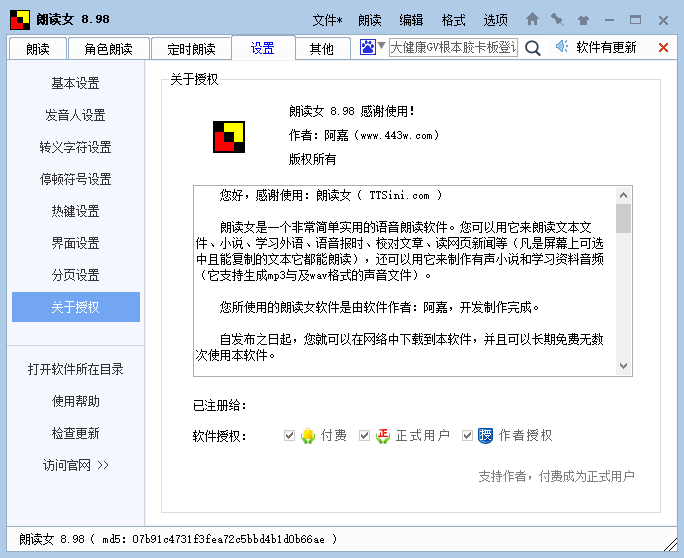Open 使用帮助
684x558 pixels.
tap(75, 401)
